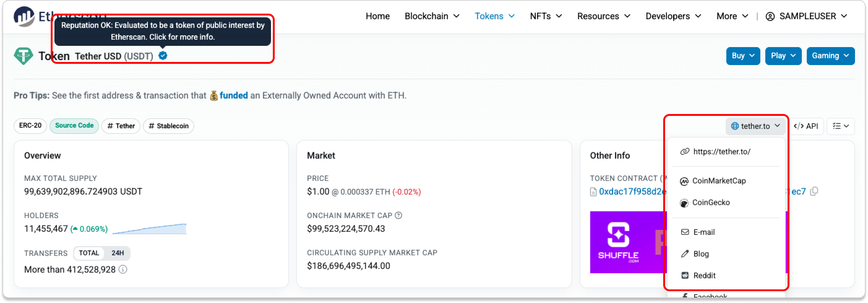Click the Tether token logo icon
Viewport: 868px width, 303px height.
point(23,56)
